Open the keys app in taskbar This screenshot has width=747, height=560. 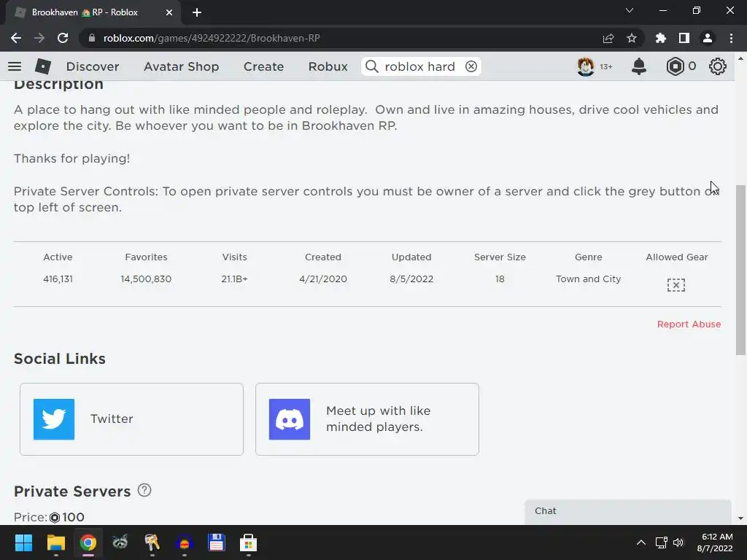coord(152,542)
